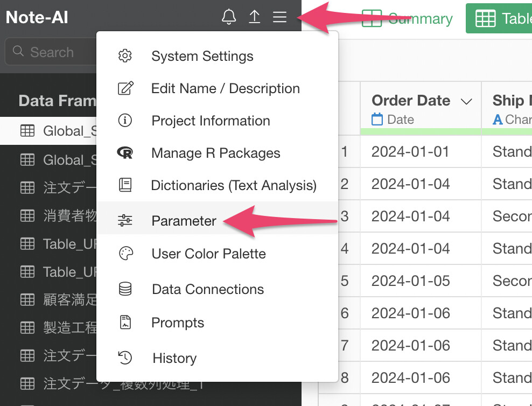Image resolution: width=532 pixels, height=406 pixels.
Task: Click the System Settings gear icon
Action: coord(125,56)
